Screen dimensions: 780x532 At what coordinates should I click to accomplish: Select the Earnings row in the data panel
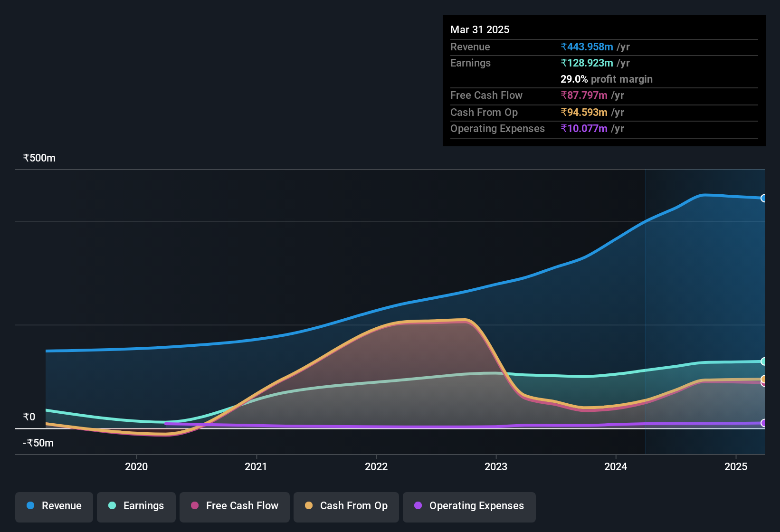click(603, 63)
